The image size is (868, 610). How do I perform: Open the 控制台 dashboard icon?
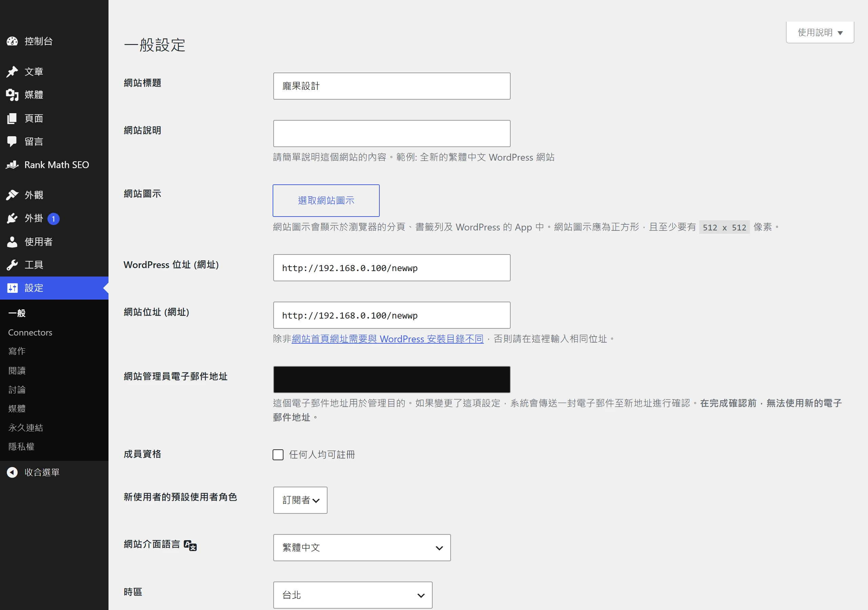pyautogui.click(x=12, y=41)
